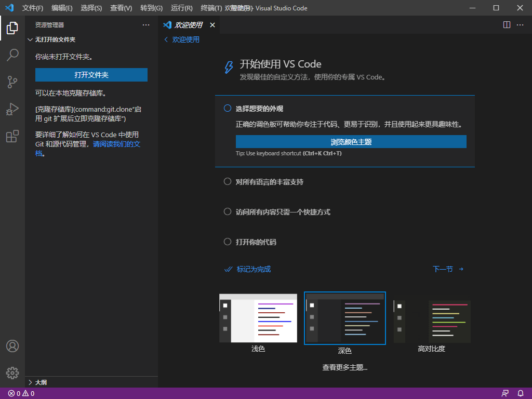
Task: Open the Source Control view icon
Action: (x=12, y=82)
